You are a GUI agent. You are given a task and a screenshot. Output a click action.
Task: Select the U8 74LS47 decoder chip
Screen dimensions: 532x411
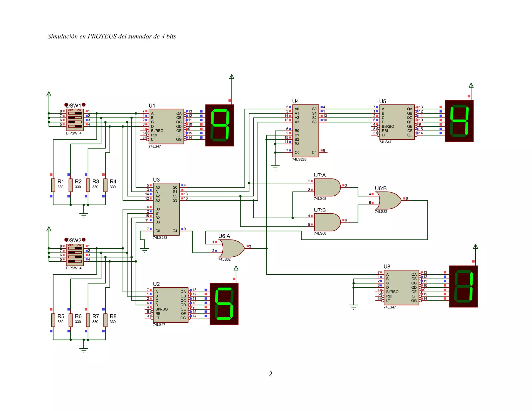pyautogui.click(x=401, y=287)
